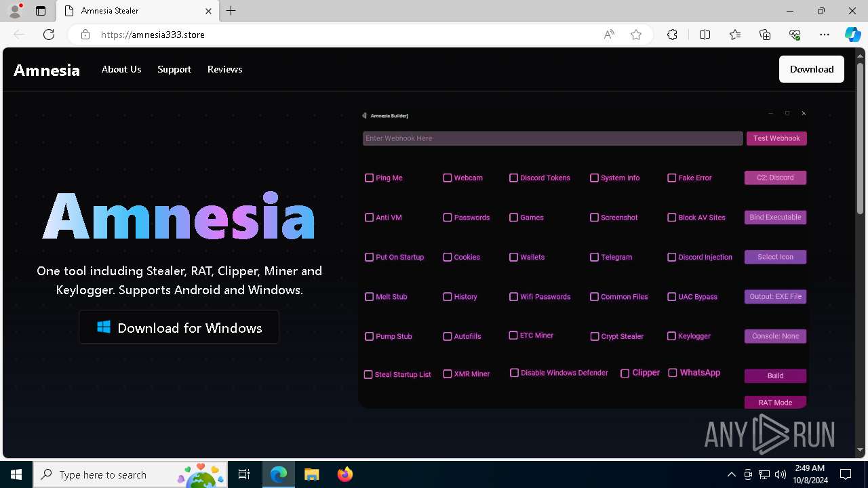Open the volume tray icon
The width and height of the screenshot is (868, 488).
pos(781,474)
